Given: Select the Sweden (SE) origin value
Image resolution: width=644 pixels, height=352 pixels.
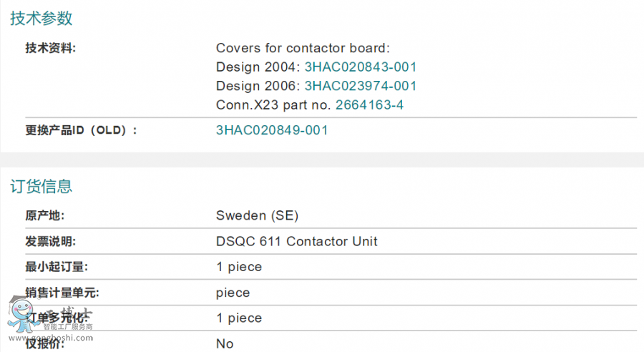Looking at the screenshot, I should [257, 215].
